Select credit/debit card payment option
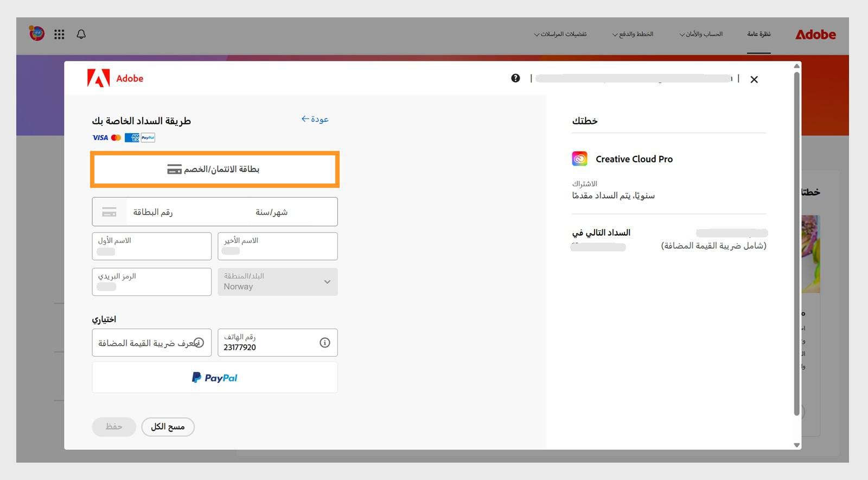Screen dimensions: 868x480 (x=215, y=169)
